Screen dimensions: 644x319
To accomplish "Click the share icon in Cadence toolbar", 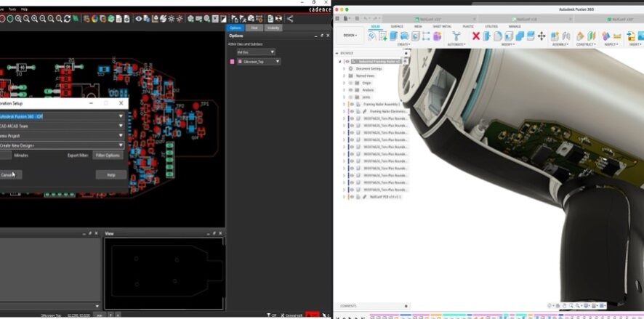I will [290, 18].
